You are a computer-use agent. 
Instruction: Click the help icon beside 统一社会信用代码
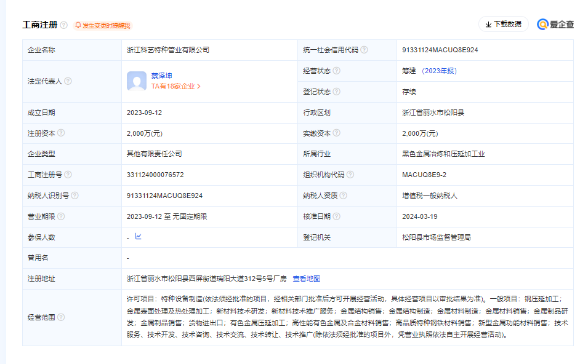pyautogui.click(x=364, y=50)
